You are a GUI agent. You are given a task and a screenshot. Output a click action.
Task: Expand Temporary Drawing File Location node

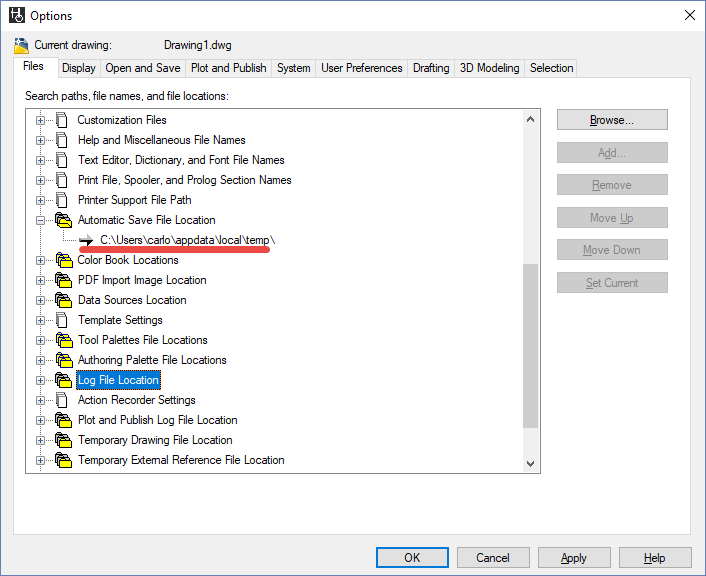coord(40,440)
